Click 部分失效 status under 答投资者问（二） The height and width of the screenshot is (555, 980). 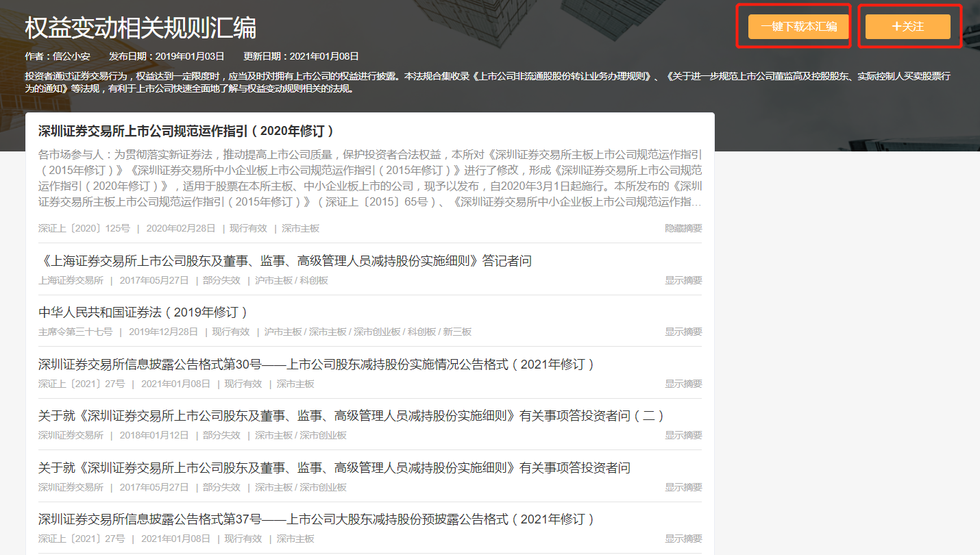(221, 435)
